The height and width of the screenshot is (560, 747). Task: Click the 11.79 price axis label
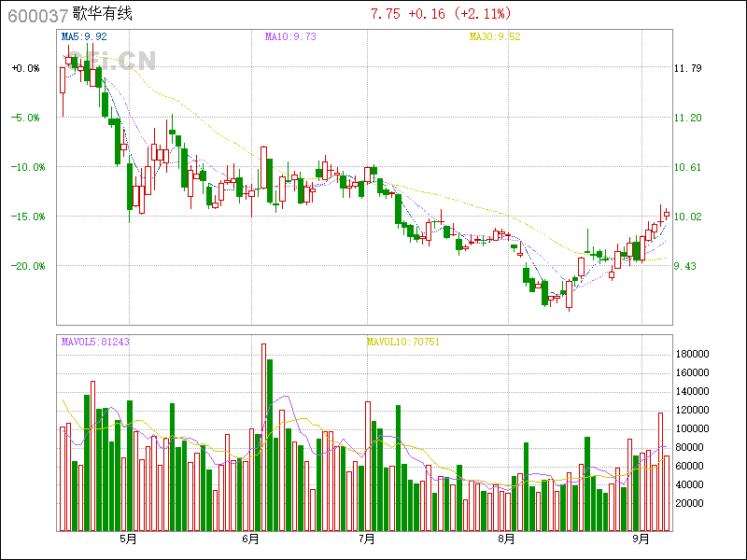pos(688,68)
